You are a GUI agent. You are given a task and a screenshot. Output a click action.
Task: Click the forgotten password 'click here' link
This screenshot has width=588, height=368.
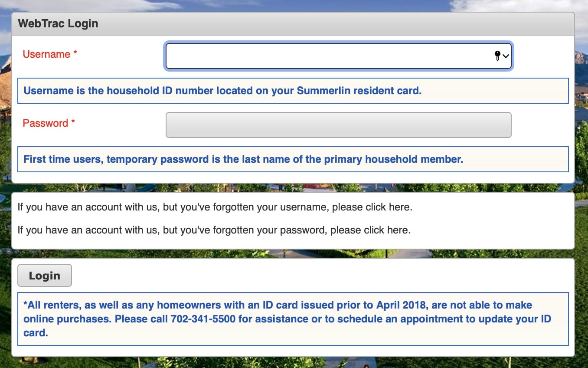coord(387,230)
